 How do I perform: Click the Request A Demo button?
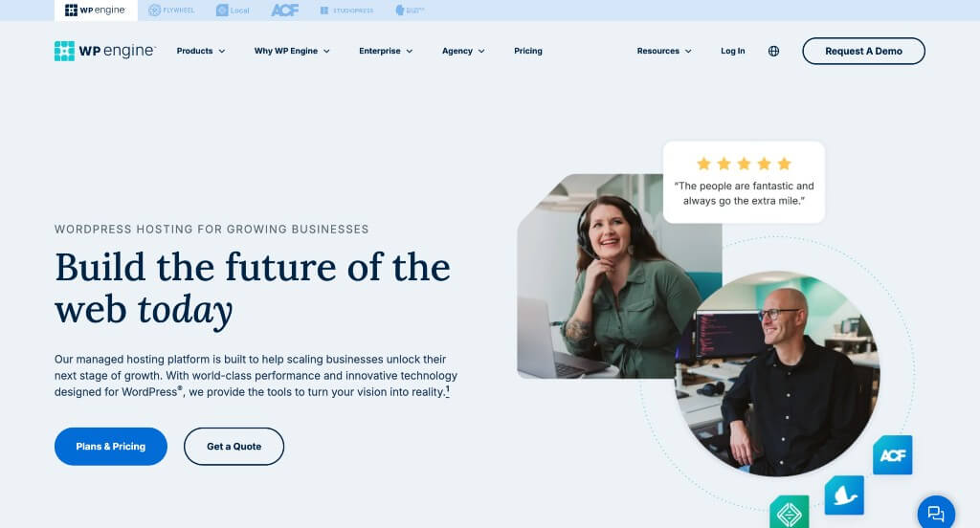pyautogui.click(x=863, y=52)
